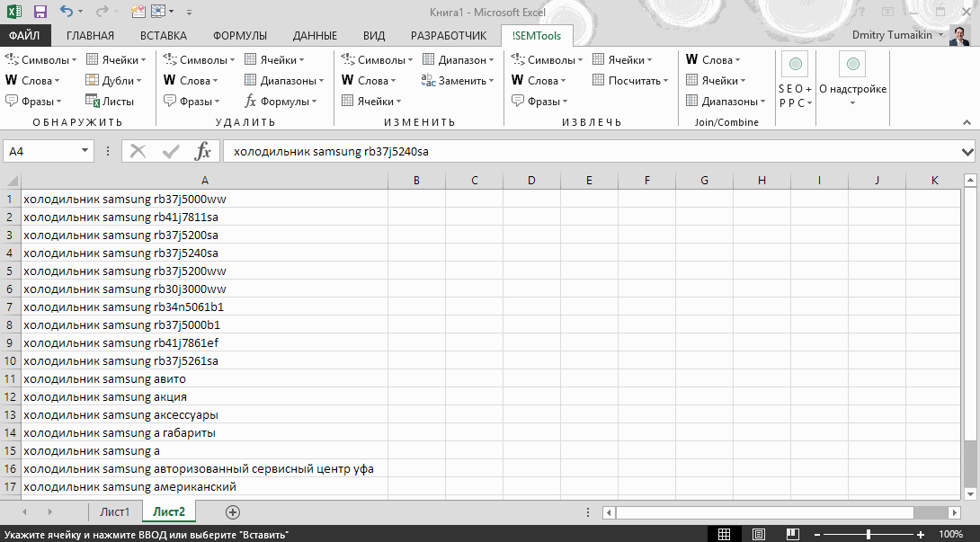Image resolution: width=980 pixels, height=542 pixels.
Task: Click the zoom in plus button
Action: pyautogui.click(x=920, y=534)
